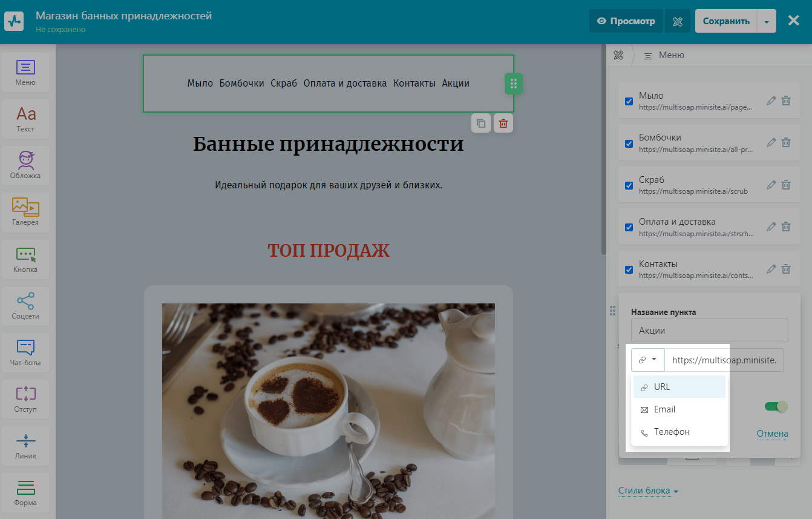Expand Стили блока section

click(x=648, y=491)
